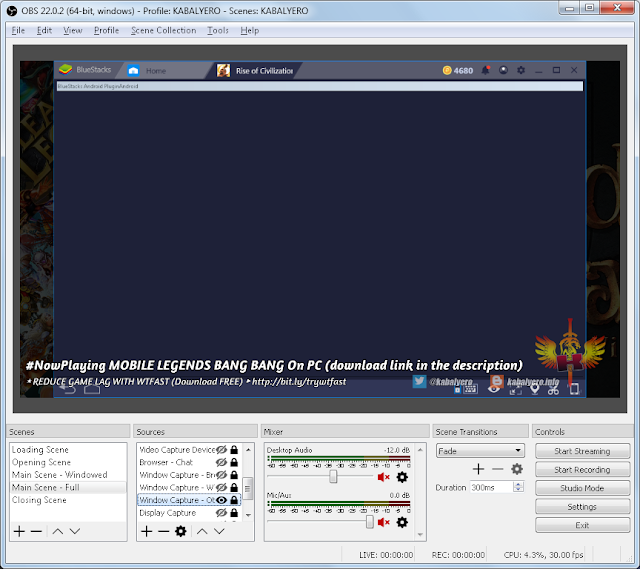
Task: Unmute Mic/Aux speaker icon
Action: 383,522
